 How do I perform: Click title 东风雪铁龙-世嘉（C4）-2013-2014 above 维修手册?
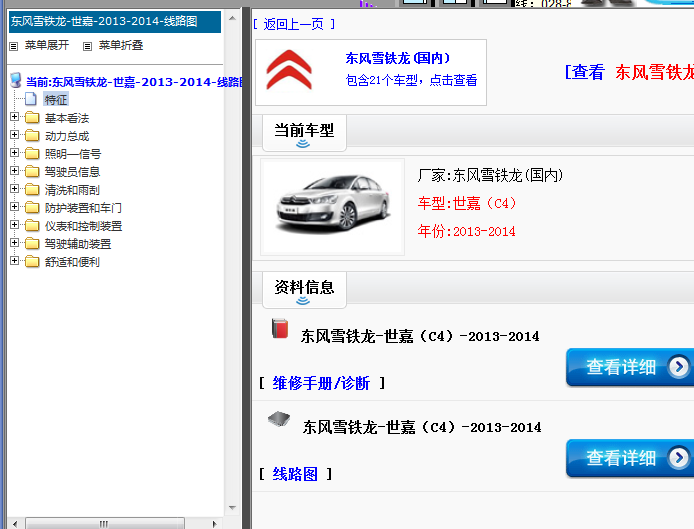click(x=420, y=336)
